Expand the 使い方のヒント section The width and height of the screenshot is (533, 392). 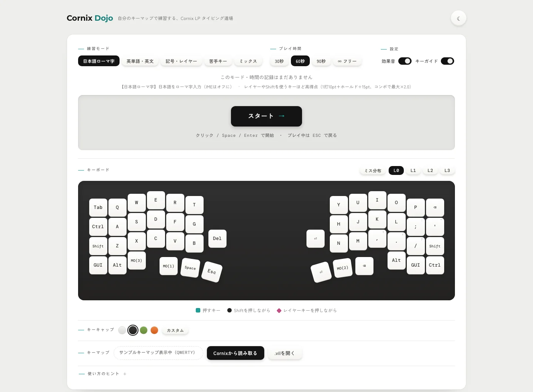(103, 374)
